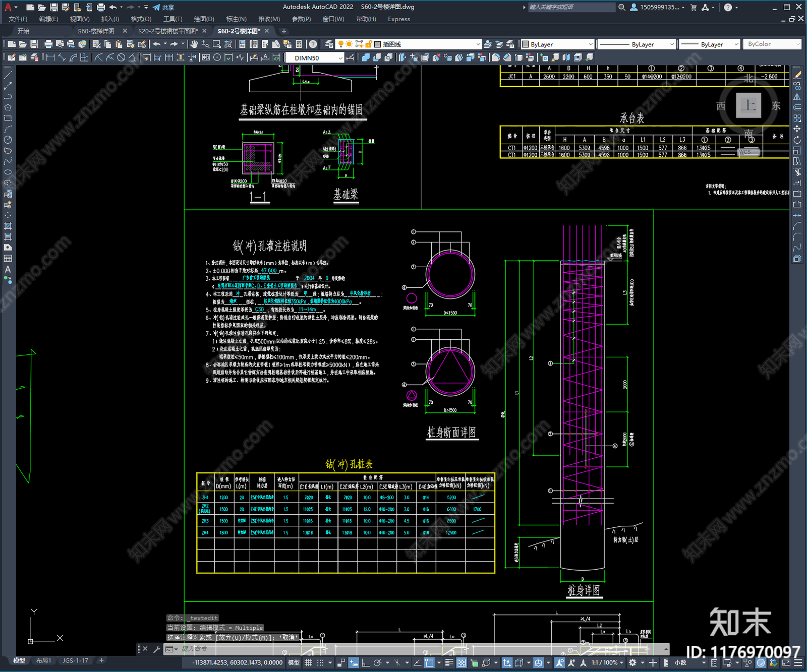Select the Pan (hand) tool

(194, 44)
